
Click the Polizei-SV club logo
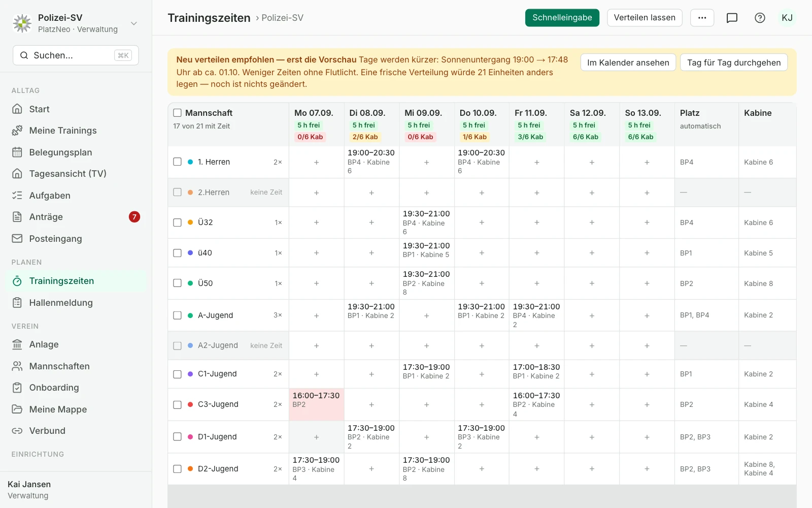tap(22, 23)
